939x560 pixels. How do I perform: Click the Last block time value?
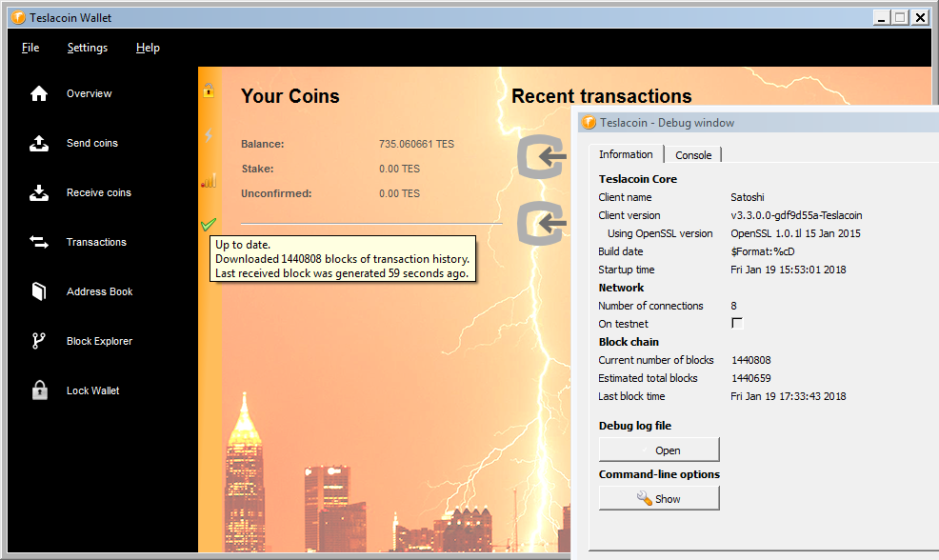tap(789, 396)
